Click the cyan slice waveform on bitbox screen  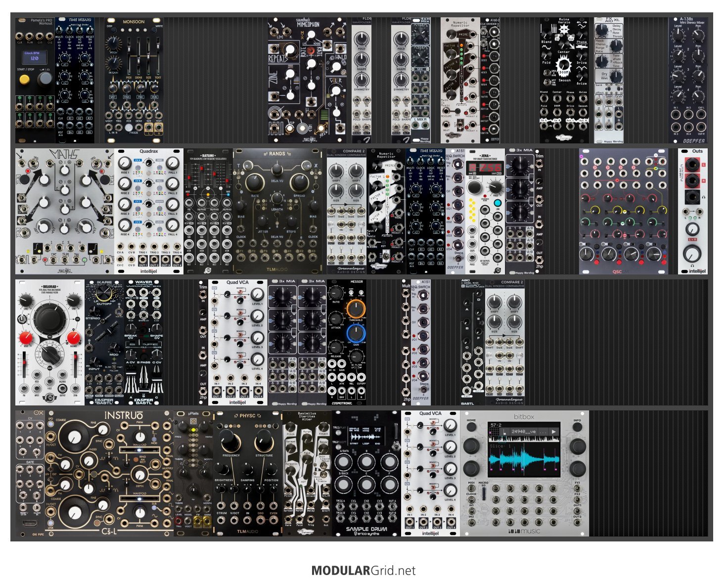tap(524, 460)
